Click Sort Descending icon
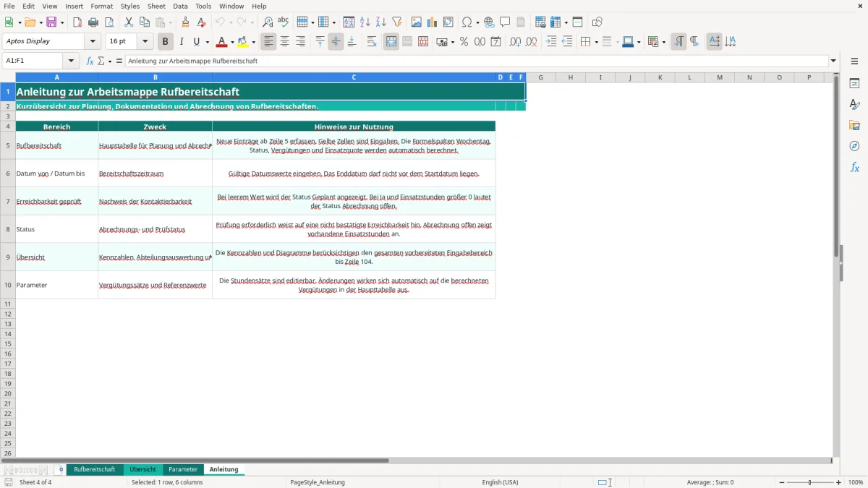 tap(381, 22)
